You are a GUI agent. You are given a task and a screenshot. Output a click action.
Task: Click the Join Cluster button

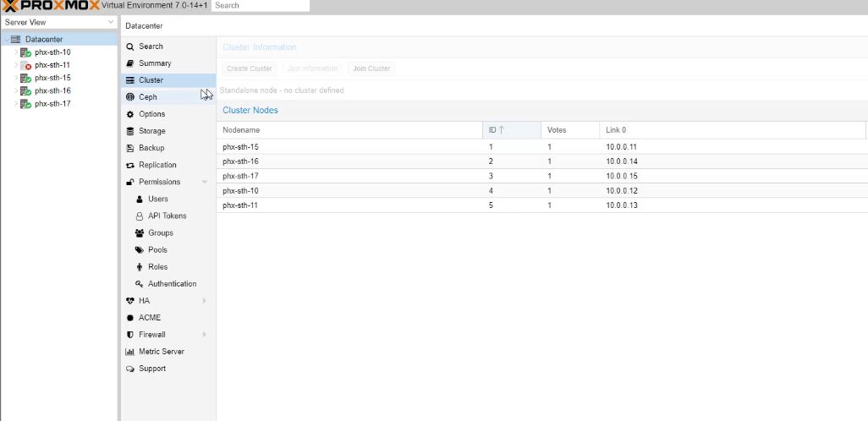click(371, 68)
